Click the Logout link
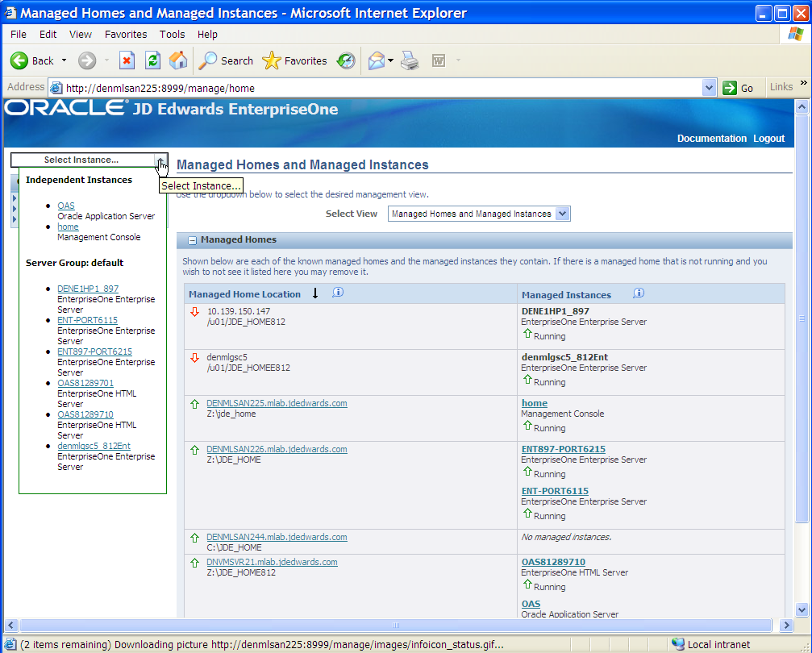 pos(768,139)
